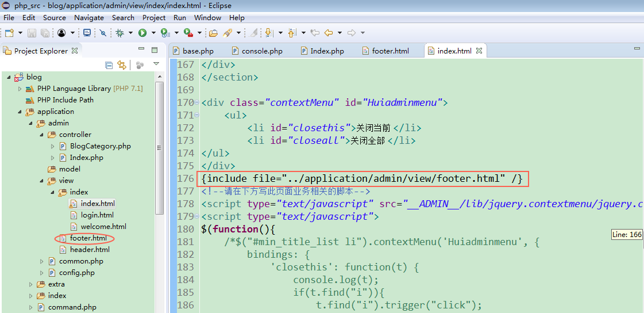Minimize the Project Explorer view
This screenshot has width=644, height=313.
[141, 49]
